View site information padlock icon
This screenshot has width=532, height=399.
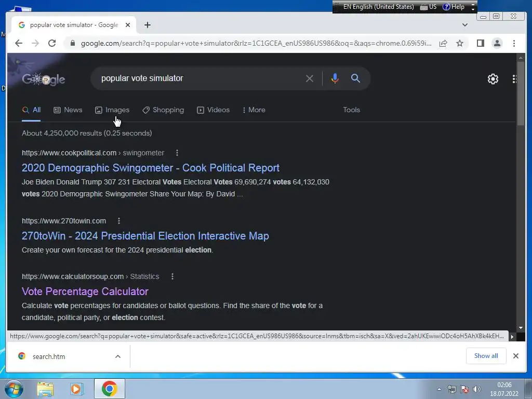(72, 43)
